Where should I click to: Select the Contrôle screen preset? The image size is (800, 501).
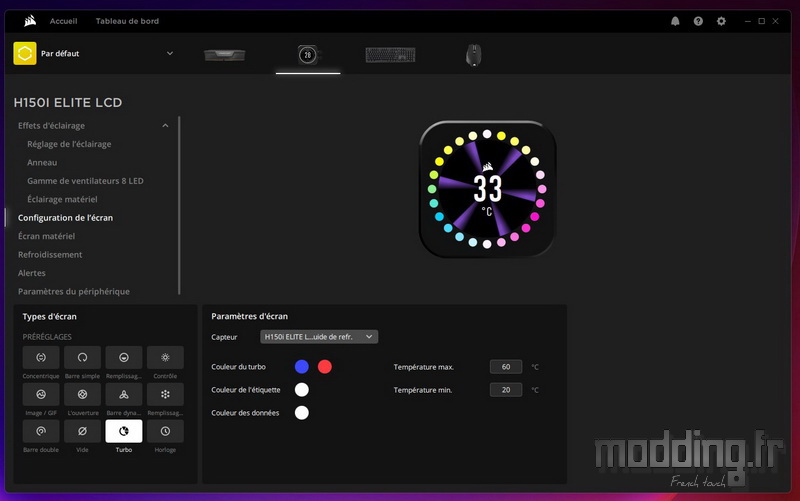click(x=165, y=358)
